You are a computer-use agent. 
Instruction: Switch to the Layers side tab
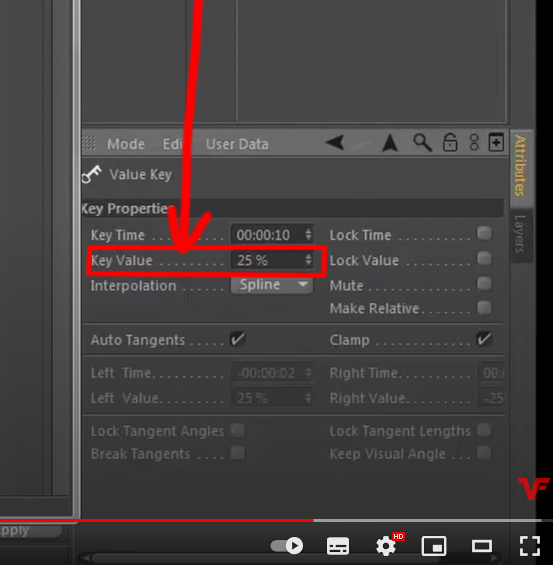coord(520,234)
